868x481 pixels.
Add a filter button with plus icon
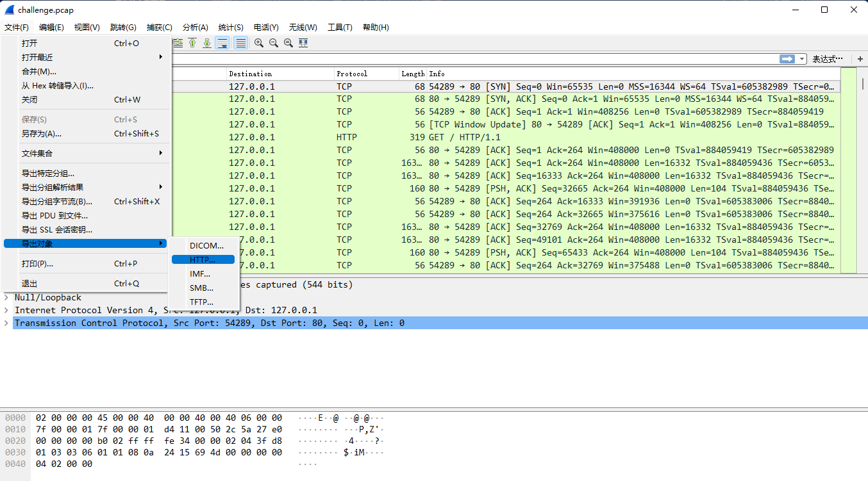click(x=860, y=59)
